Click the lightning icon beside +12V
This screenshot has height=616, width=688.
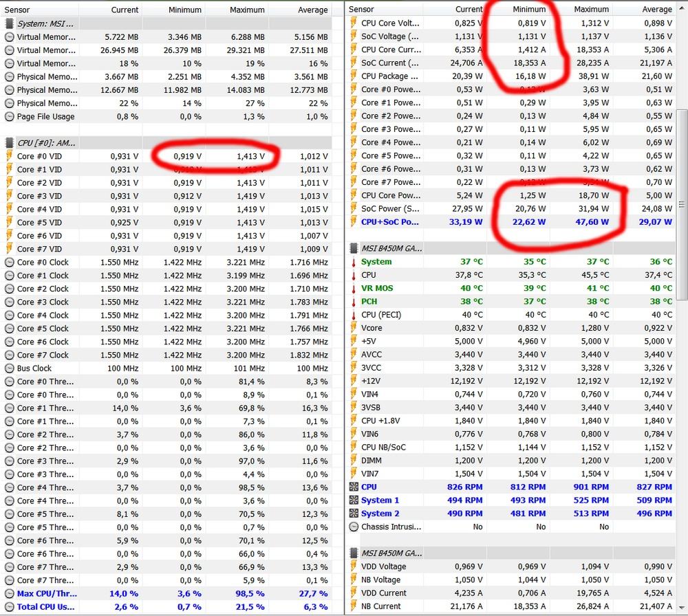[x=354, y=381]
